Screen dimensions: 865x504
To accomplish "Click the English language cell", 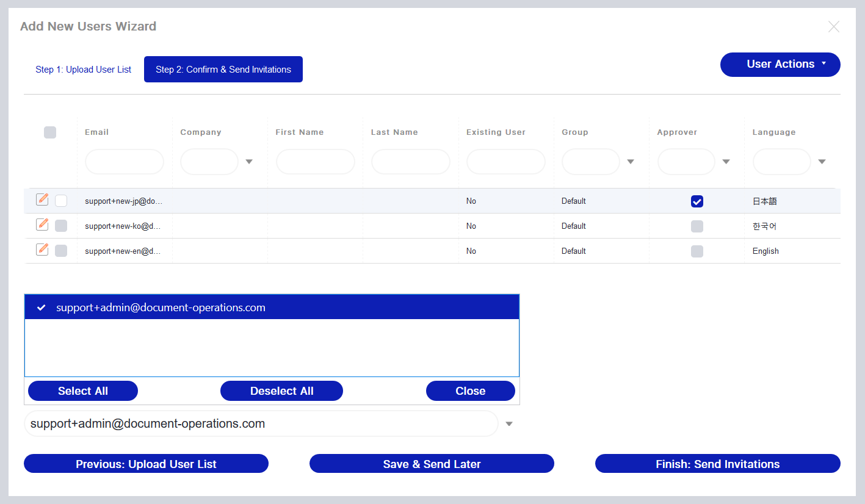I will (x=765, y=251).
